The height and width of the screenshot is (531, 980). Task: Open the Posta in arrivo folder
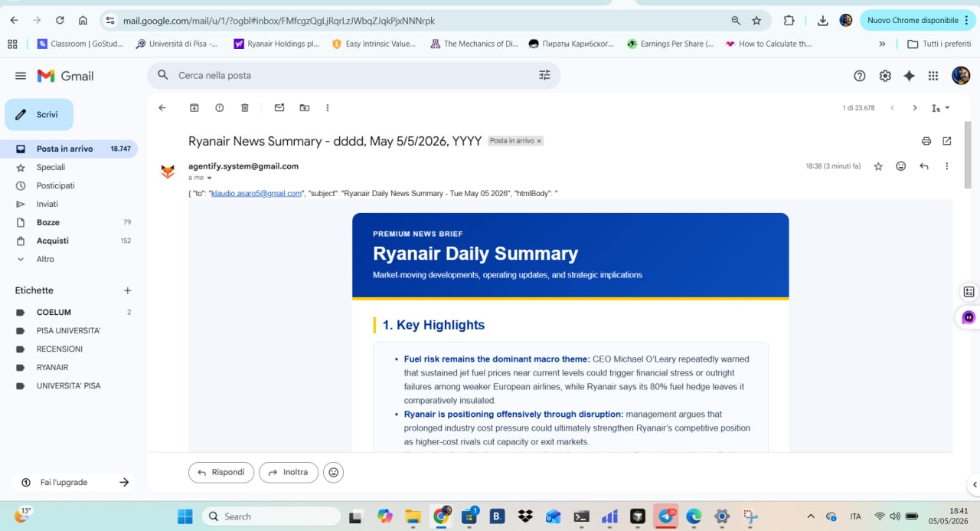69,149
